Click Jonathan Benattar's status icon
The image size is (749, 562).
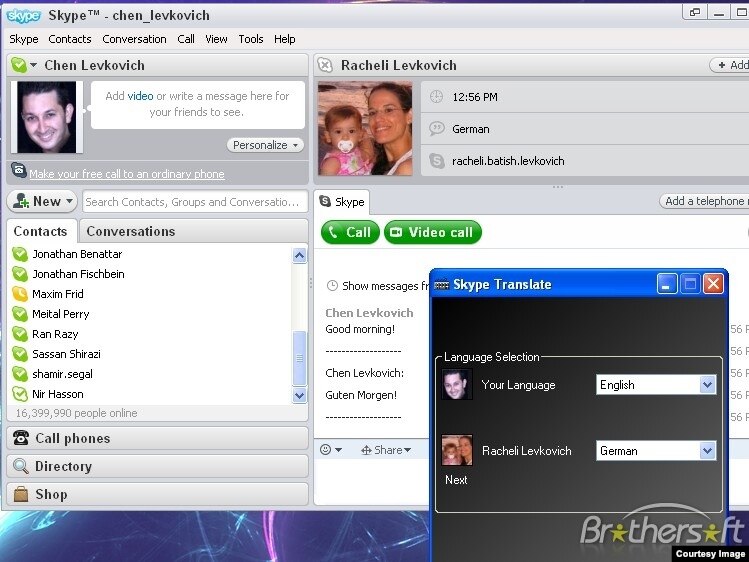(x=20, y=254)
